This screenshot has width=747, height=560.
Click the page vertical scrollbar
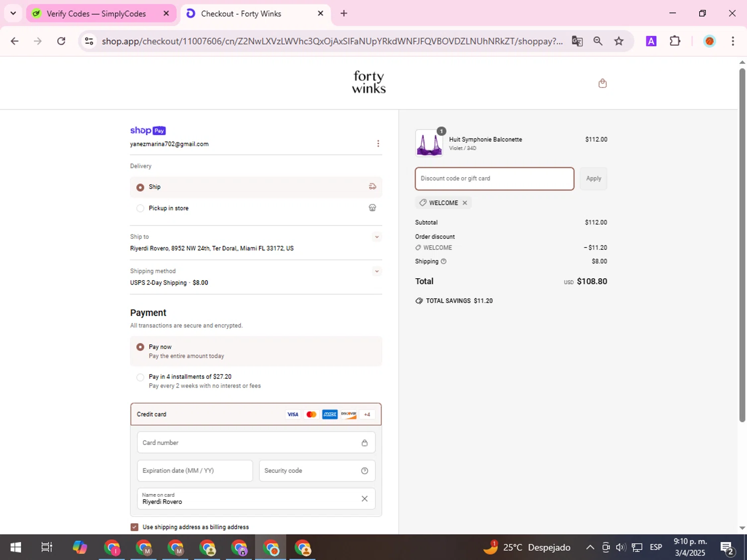(742, 245)
